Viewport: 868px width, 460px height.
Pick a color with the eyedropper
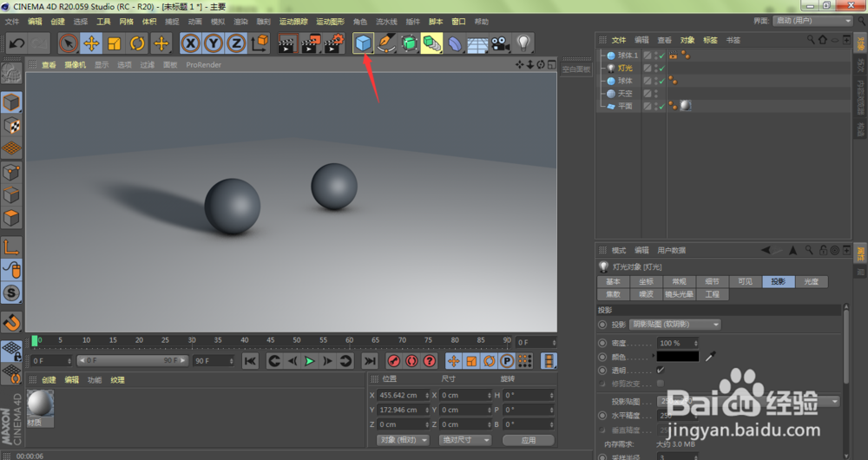coord(711,357)
